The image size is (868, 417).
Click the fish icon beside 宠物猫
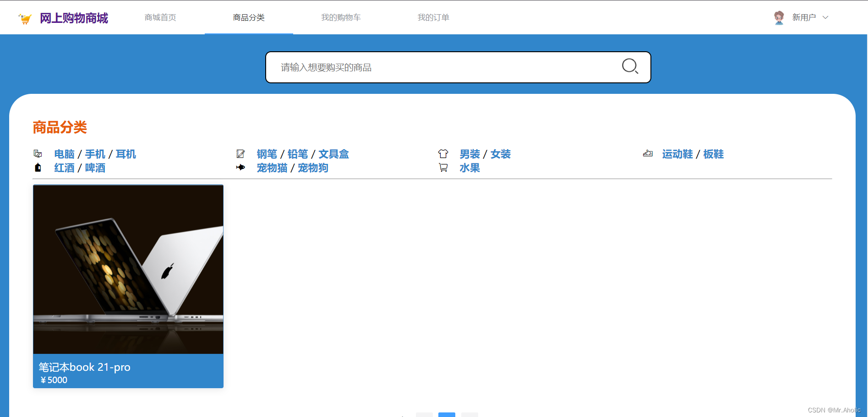pyautogui.click(x=240, y=168)
